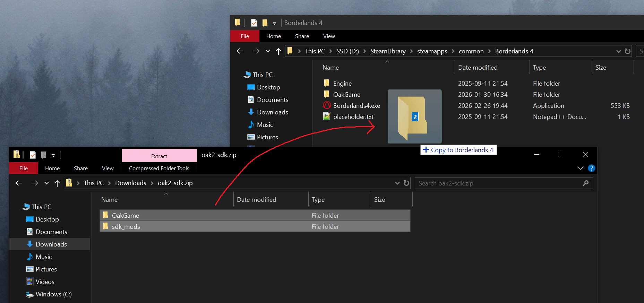This screenshot has width=644, height=303.
Task: Open Home tab in oak2-sdk.zip window
Action: coord(52,168)
